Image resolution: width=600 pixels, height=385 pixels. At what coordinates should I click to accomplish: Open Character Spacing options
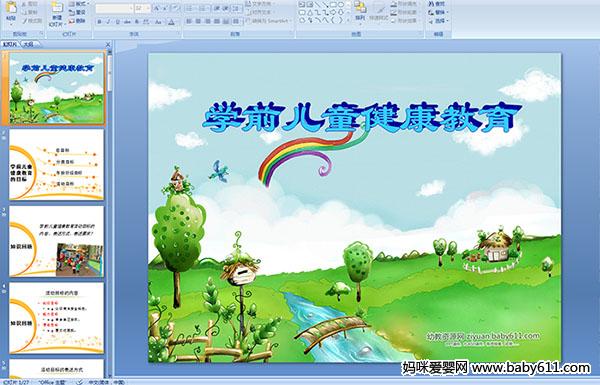(146, 22)
